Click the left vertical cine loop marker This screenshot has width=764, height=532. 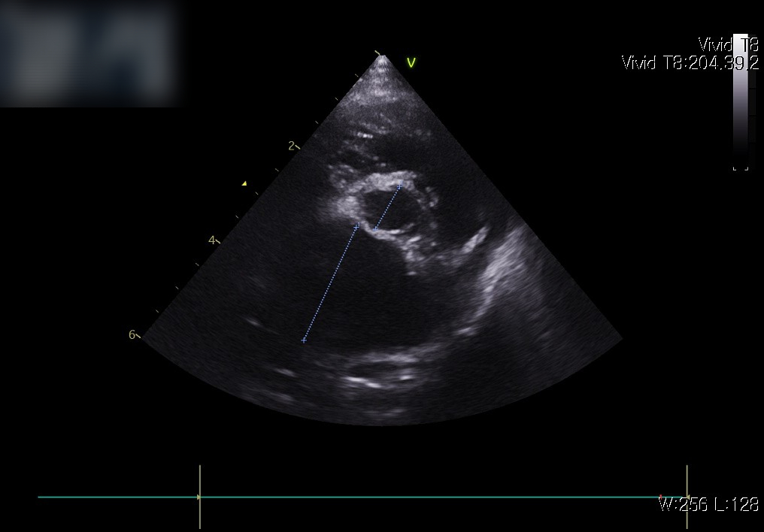click(x=199, y=497)
